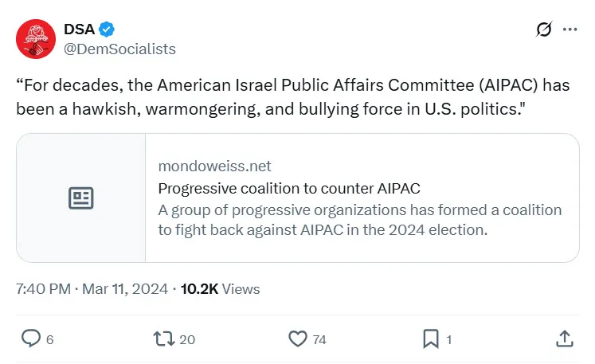Open the mondoweiss.net link domain
This screenshot has height=364, width=595.
click(x=214, y=166)
